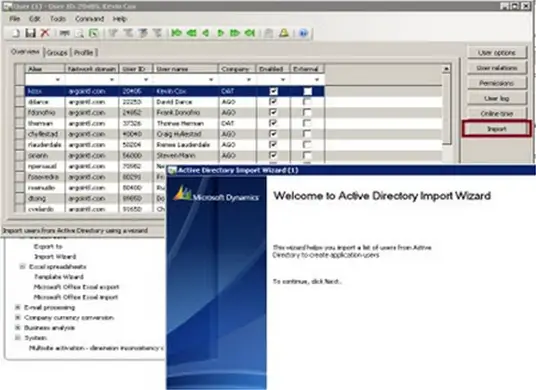Toggle Enabled checkbox for Kevin Cox
The image size is (536, 390).
(273, 91)
